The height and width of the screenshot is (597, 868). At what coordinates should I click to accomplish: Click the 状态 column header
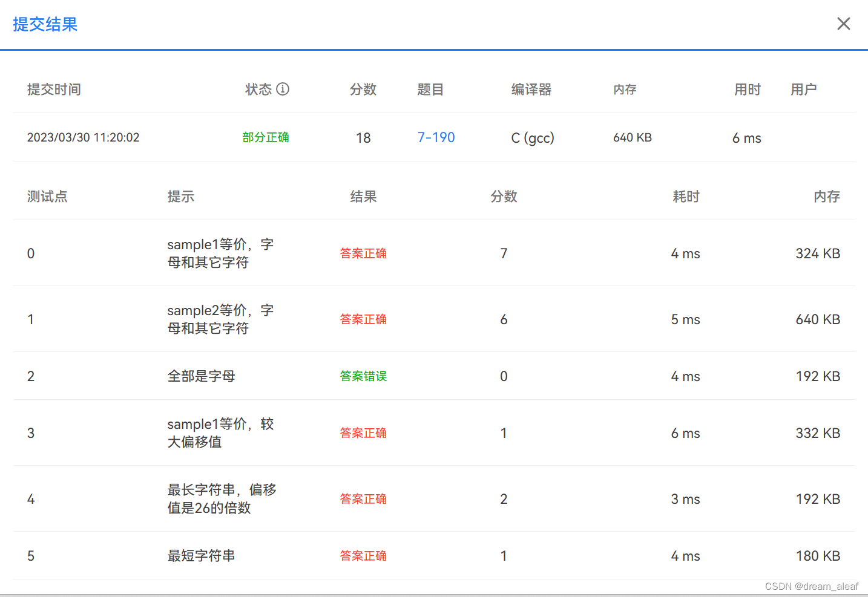click(258, 90)
